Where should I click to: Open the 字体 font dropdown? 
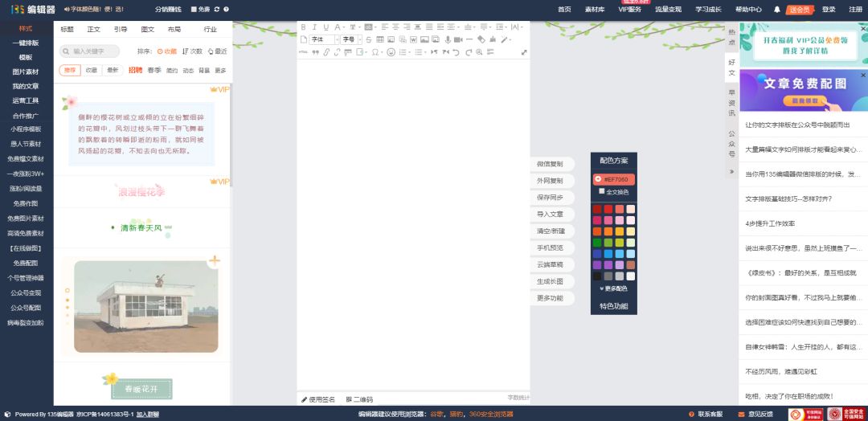pos(321,39)
